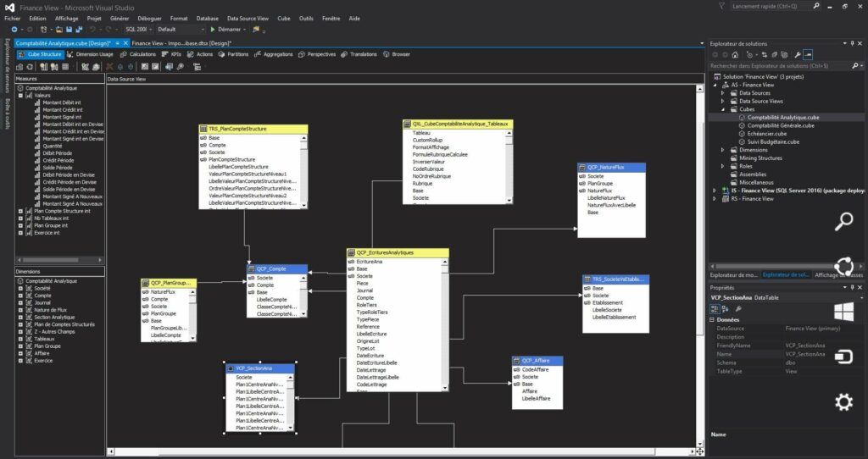Click the cube icon of Echéancier.cube

coord(741,134)
